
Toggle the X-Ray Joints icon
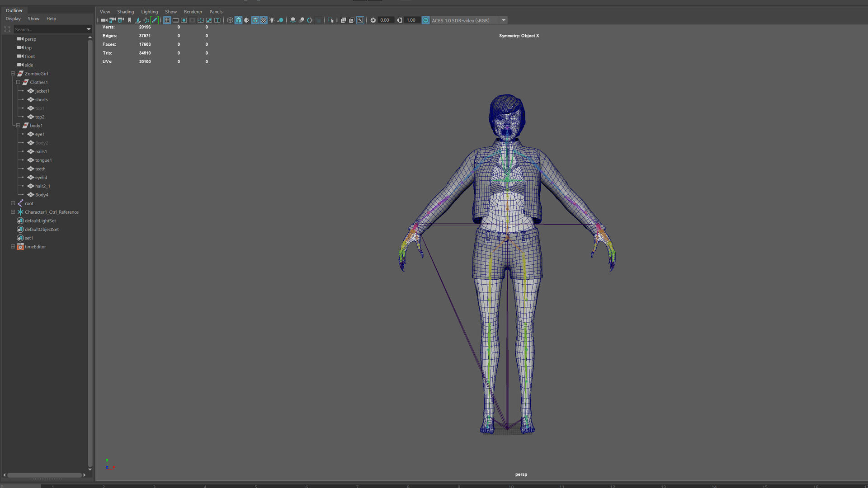(x=360, y=20)
